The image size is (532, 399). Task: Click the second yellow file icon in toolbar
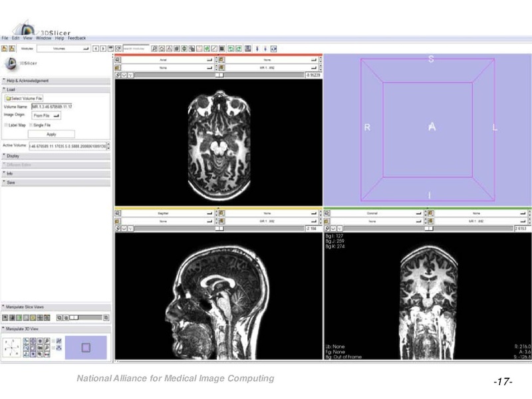[12, 49]
